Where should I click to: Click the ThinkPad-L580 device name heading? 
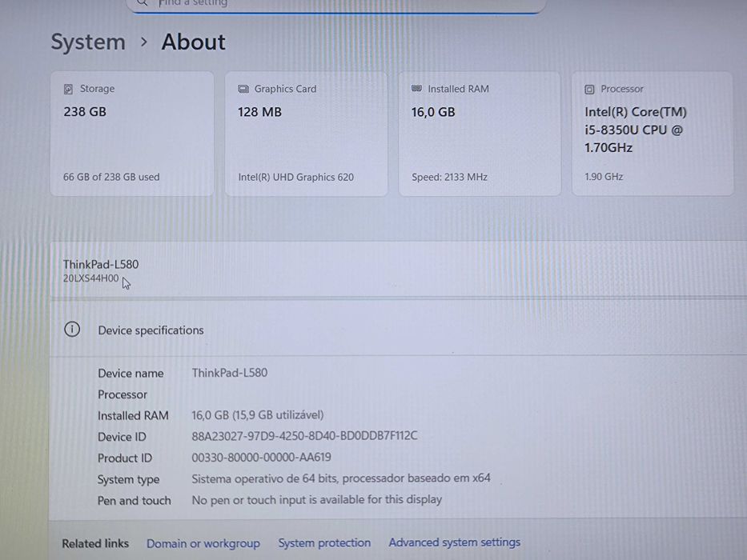pos(101,264)
